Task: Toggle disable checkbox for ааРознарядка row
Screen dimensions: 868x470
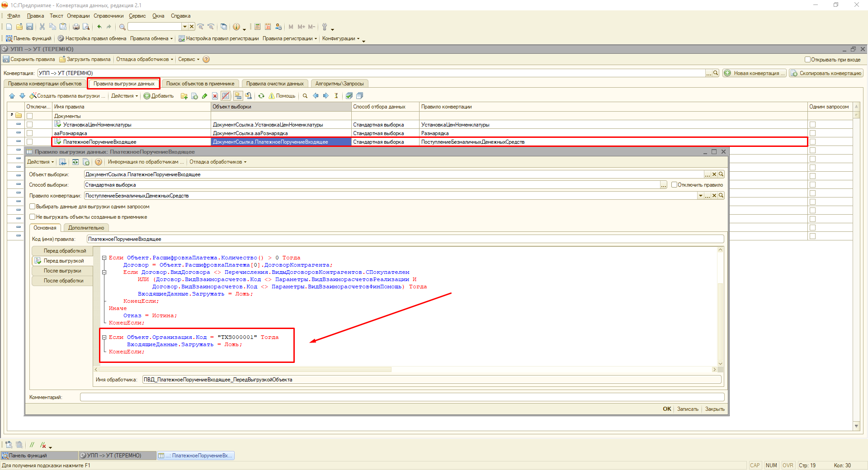Action: tap(30, 133)
